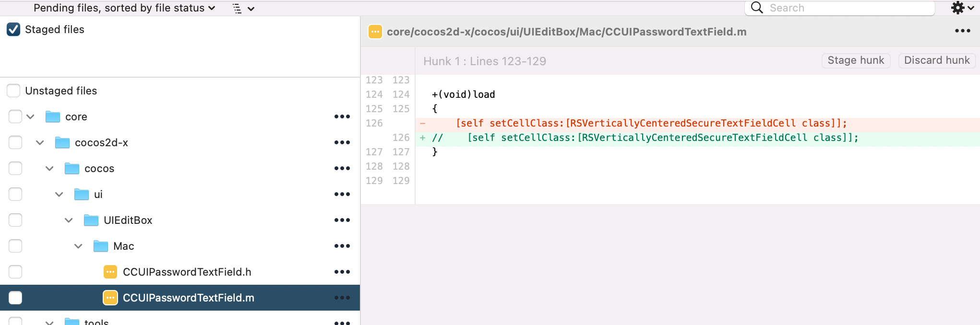Click the removed setCellClass line
The width and height of the screenshot is (980, 325).
coord(651,123)
